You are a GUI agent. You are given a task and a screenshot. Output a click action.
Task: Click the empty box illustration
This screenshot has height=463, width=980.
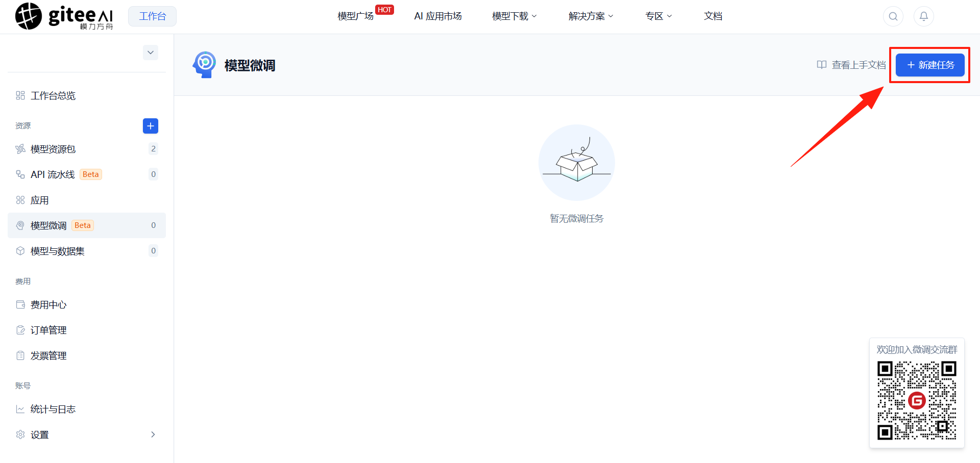coord(577,163)
